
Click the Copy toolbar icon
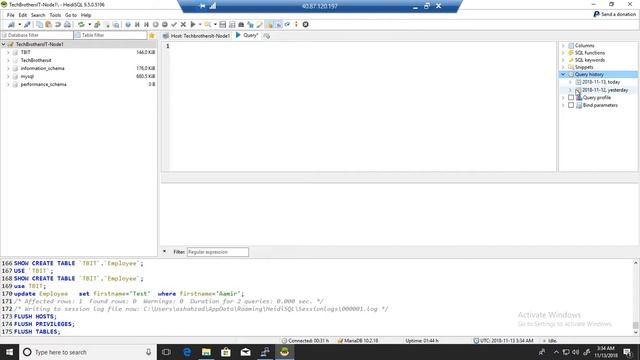point(39,24)
